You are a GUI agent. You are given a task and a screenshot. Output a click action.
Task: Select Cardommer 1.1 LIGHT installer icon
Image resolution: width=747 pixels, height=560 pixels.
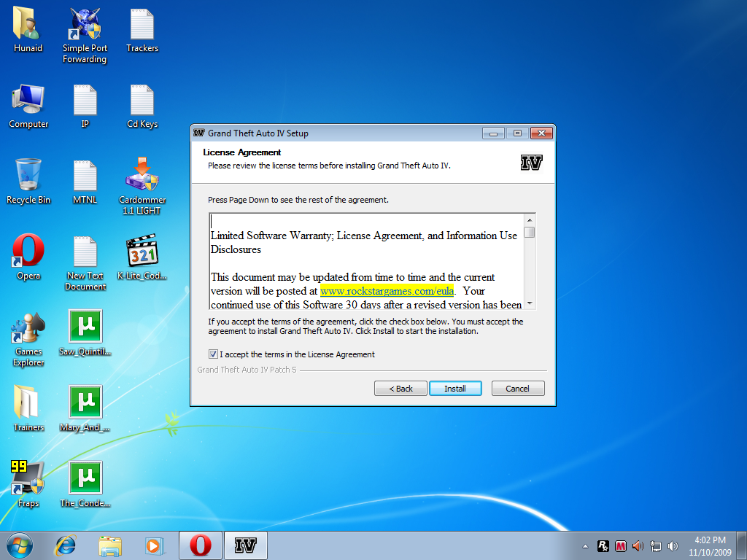[x=142, y=174]
